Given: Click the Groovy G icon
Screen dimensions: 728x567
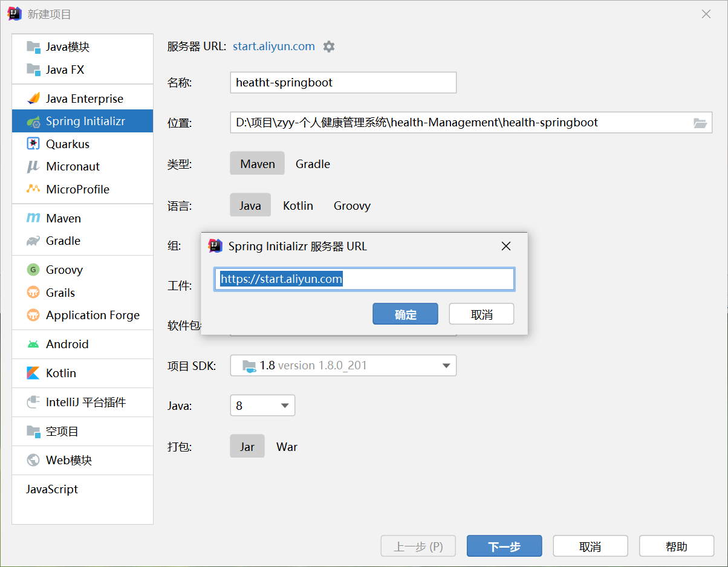Looking at the screenshot, I should [33, 270].
